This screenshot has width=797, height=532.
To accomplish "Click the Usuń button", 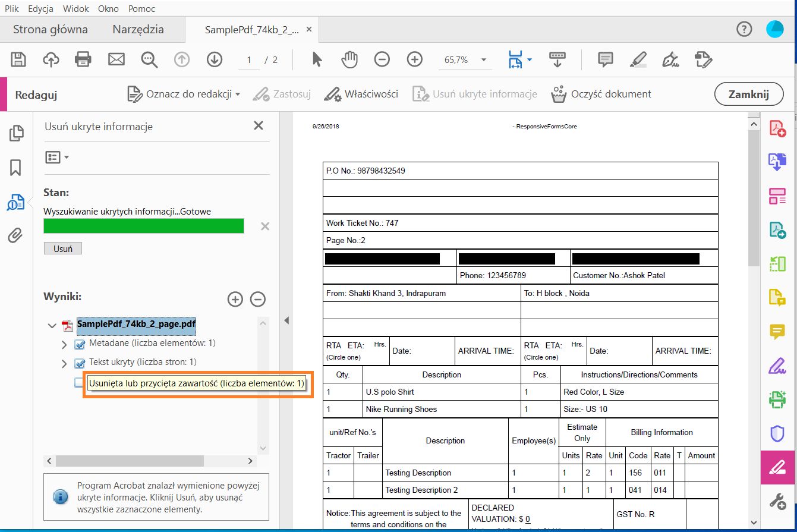I will coord(63,248).
